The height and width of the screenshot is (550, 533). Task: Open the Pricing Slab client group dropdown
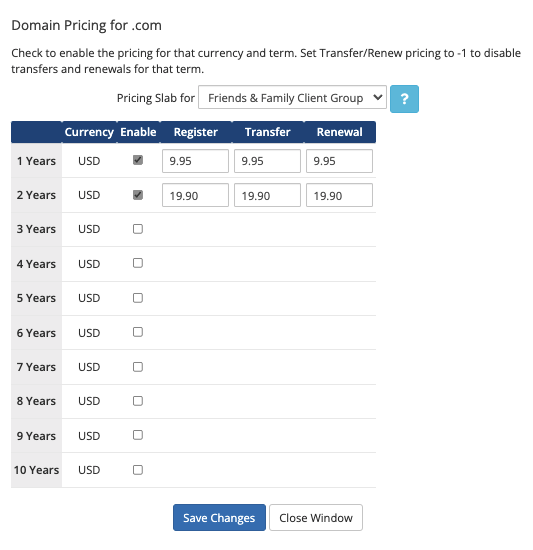pyautogui.click(x=292, y=98)
